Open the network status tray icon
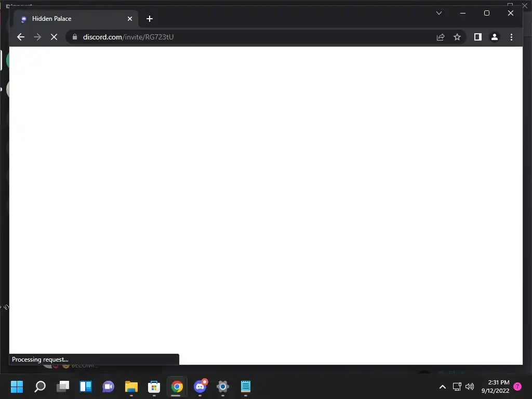532x399 pixels. pos(457,387)
